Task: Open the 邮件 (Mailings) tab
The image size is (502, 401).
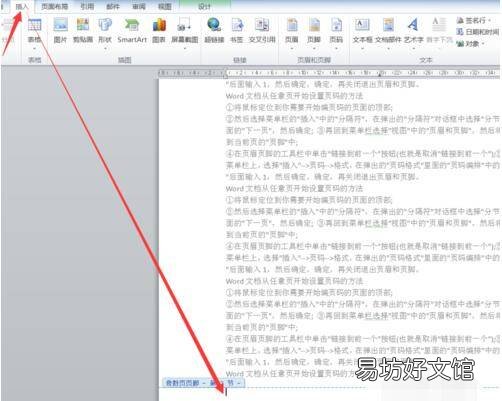Action: coord(113,6)
